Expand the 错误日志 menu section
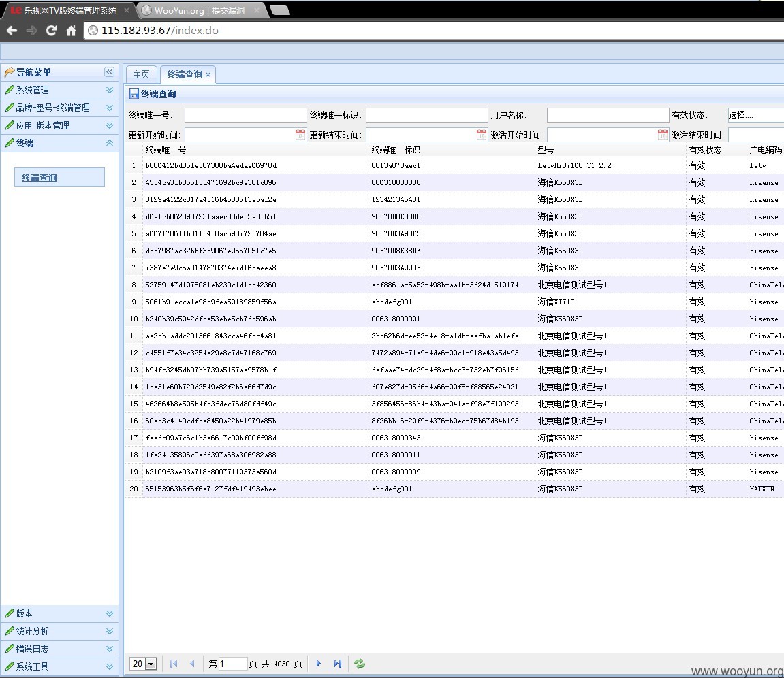 (110, 649)
